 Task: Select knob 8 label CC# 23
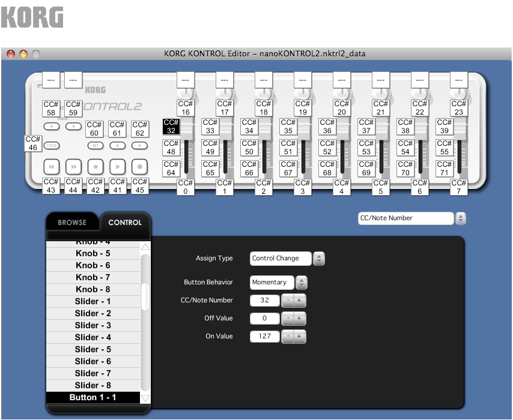click(x=459, y=108)
